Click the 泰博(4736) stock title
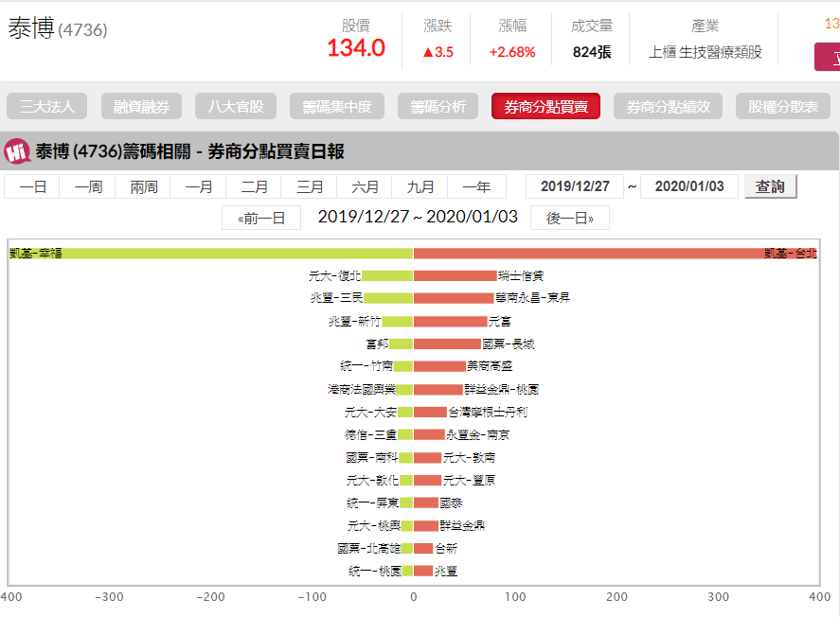840x617 pixels. coord(57,30)
